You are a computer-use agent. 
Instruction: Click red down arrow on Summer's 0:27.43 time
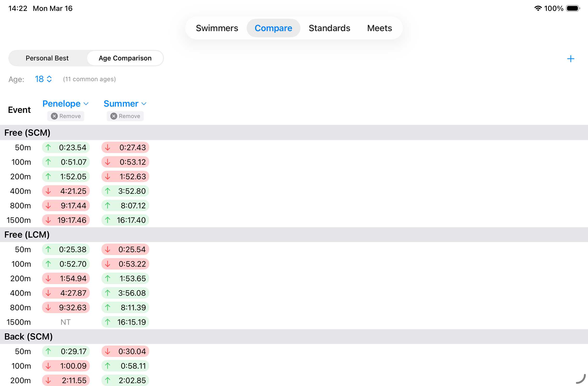pyautogui.click(x=108, y=148)
